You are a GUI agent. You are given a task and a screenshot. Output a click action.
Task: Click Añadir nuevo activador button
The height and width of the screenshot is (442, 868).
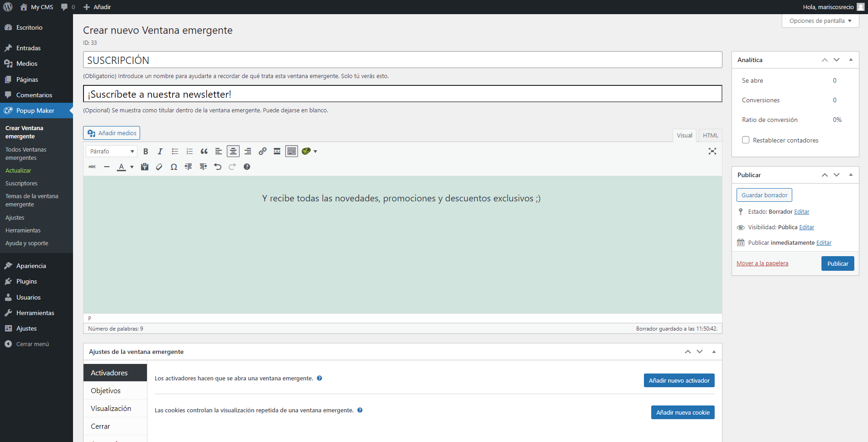679,380
